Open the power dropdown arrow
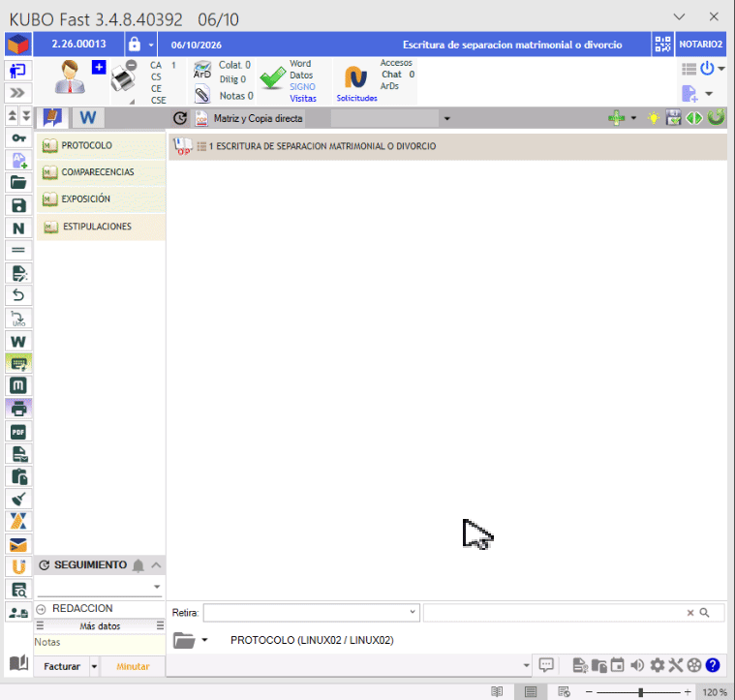735x700 pixels. tap(720, 69)
